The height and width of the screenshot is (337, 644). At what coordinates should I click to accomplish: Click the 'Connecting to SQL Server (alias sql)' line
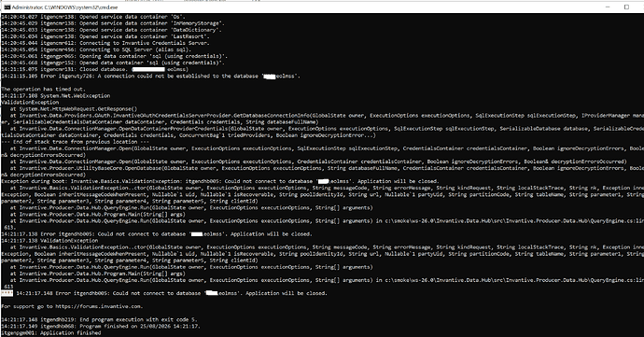[x=96, y=49]
